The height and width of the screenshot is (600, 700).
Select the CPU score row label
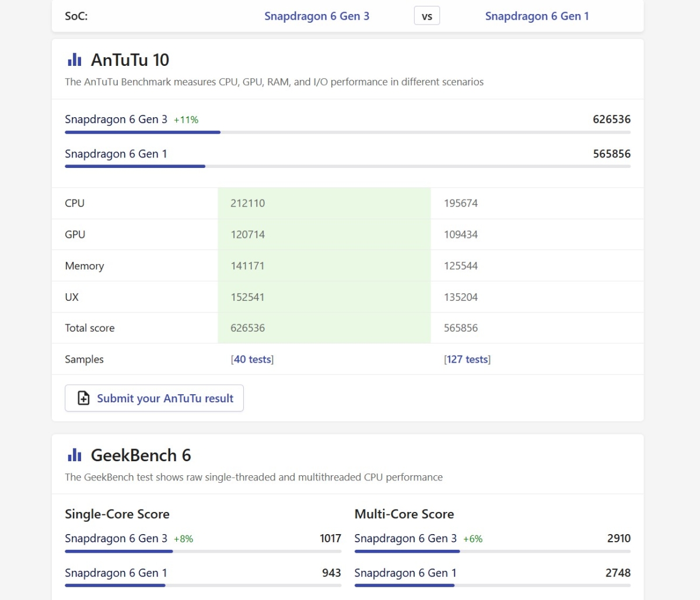pos(75,203)
